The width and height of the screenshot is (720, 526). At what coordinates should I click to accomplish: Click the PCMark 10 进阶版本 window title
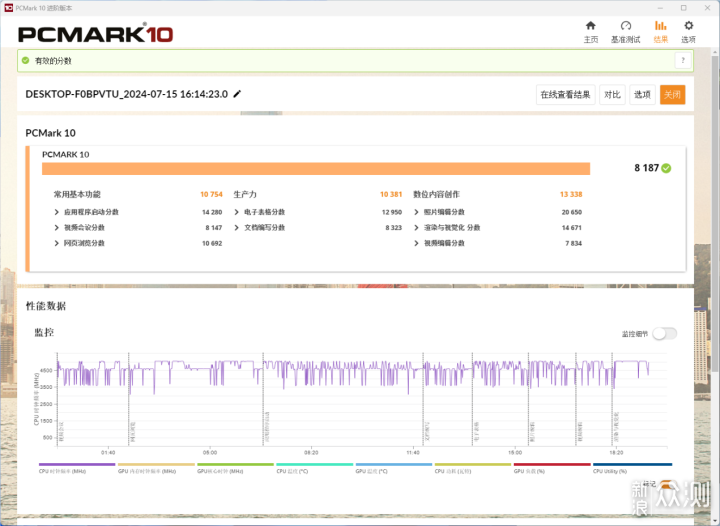44,8
